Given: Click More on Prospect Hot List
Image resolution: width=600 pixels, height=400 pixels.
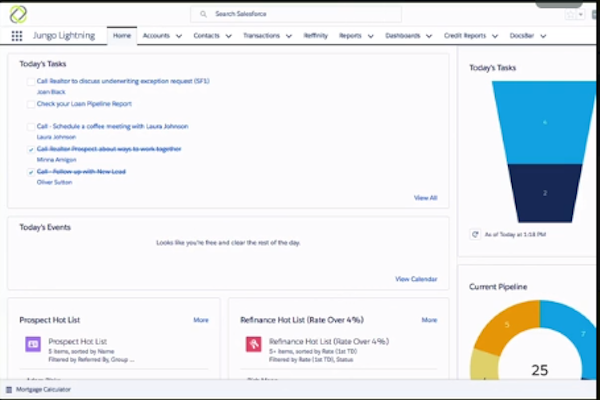Looking at the screenshot, I should [201, 320].
